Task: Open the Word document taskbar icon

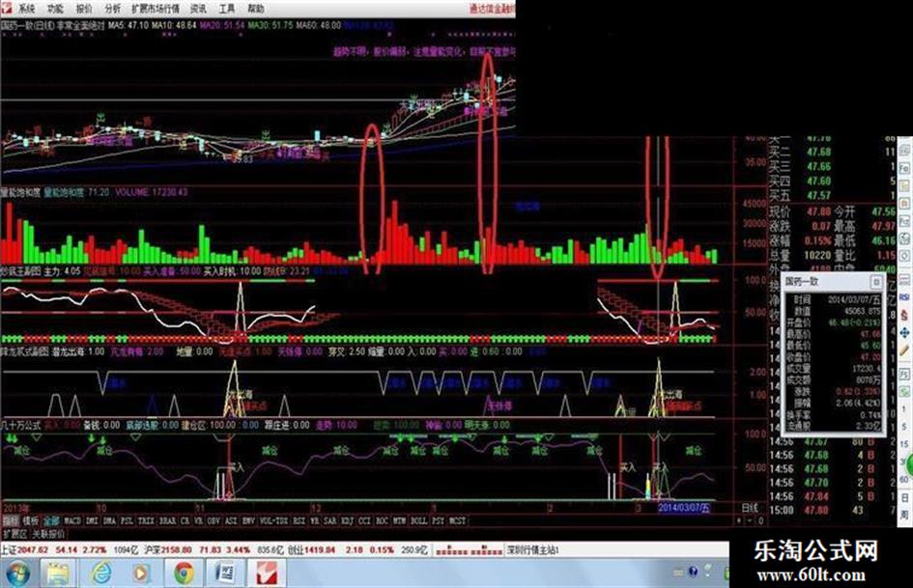Action: tap(224, 574)
